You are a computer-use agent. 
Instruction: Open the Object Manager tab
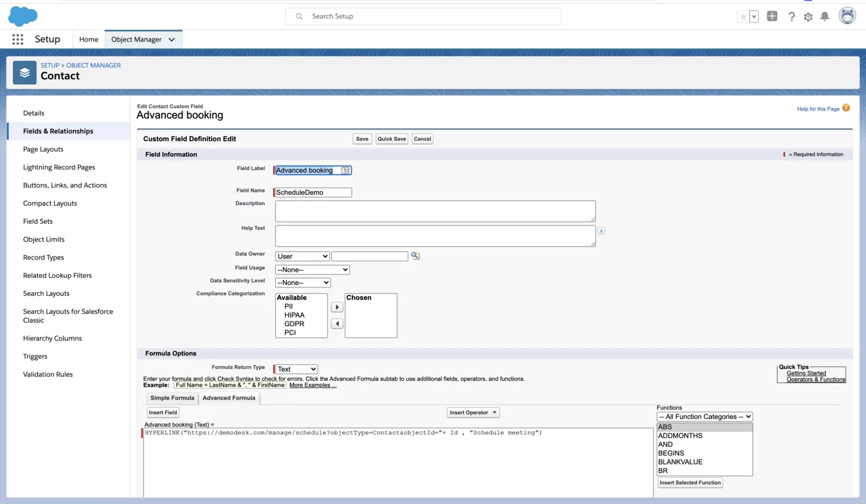[137, 39]
